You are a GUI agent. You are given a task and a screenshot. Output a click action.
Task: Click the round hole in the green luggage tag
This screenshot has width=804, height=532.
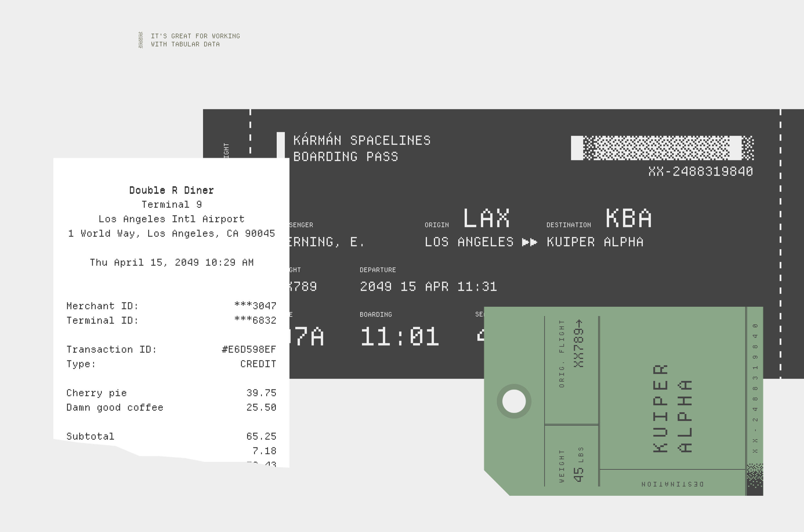514,401
